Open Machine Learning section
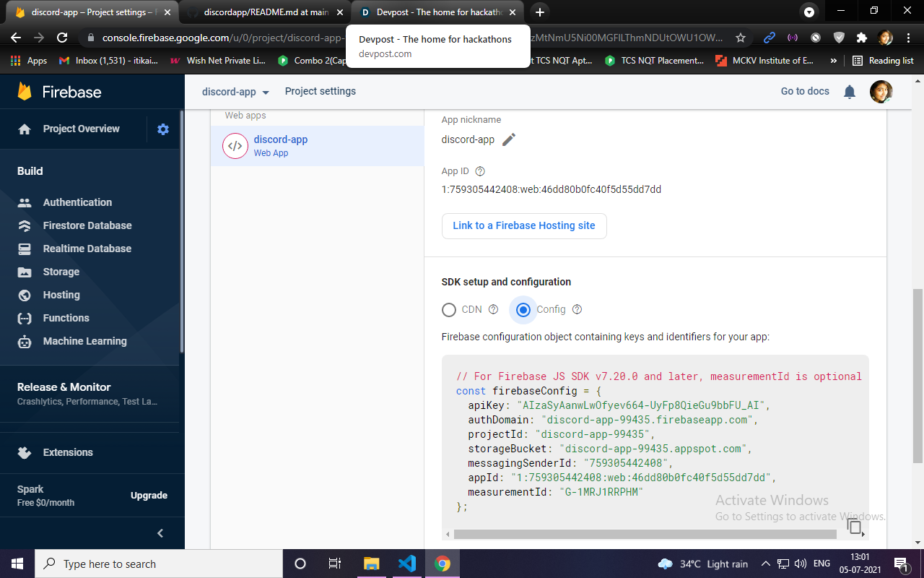 (x=84, y=341)
